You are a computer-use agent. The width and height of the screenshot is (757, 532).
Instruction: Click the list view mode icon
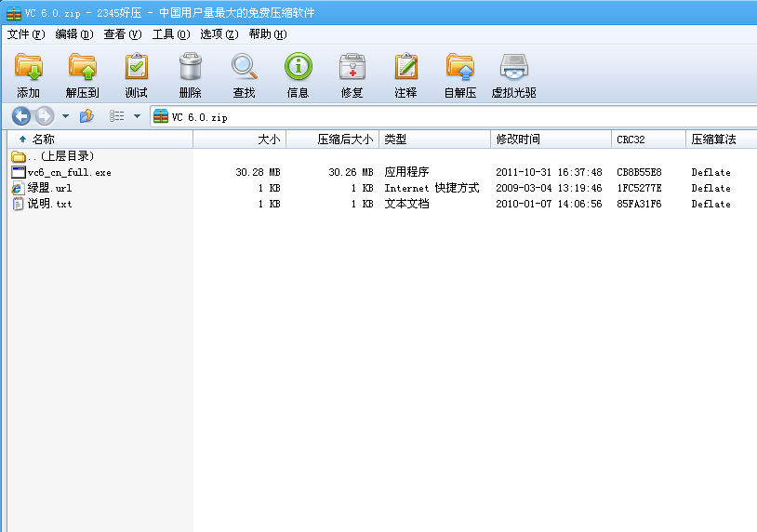pos(116,116)
